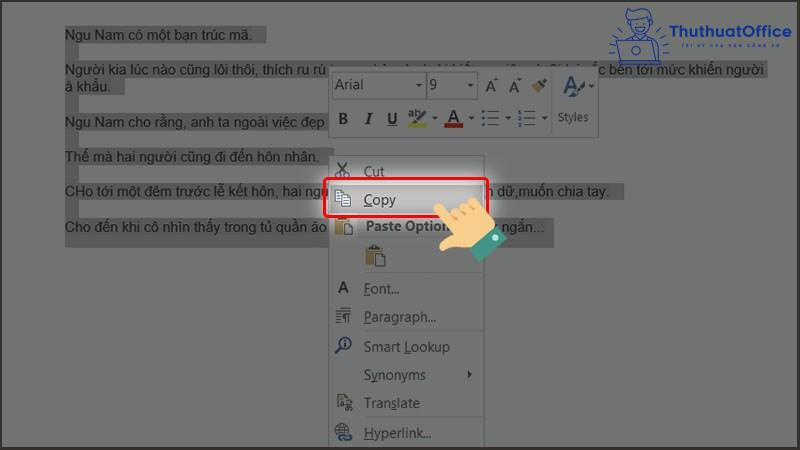Viewport: 800px width, 450px height.
Task: Click the scissors Cut icon
Action: pyautogui.click(x=342, y=170)
